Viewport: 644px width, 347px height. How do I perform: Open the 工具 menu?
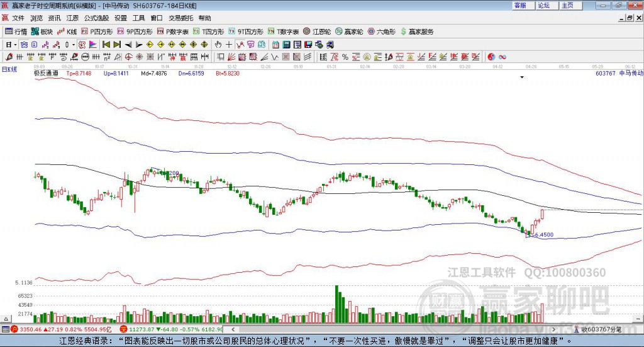coord(139,18)
